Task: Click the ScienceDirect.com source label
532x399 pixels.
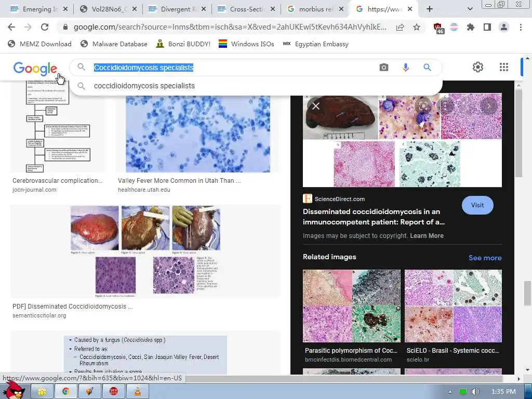Action: (339, 199)
